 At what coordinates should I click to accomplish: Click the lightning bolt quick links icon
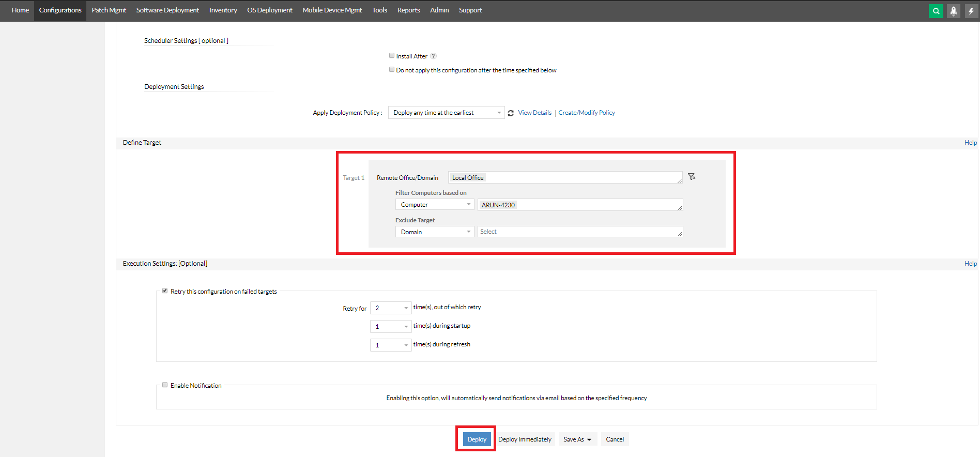(971, 11)
